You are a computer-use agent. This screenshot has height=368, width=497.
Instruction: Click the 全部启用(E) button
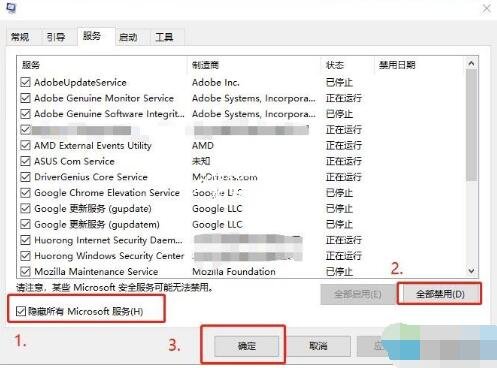[x=358, y=294]
